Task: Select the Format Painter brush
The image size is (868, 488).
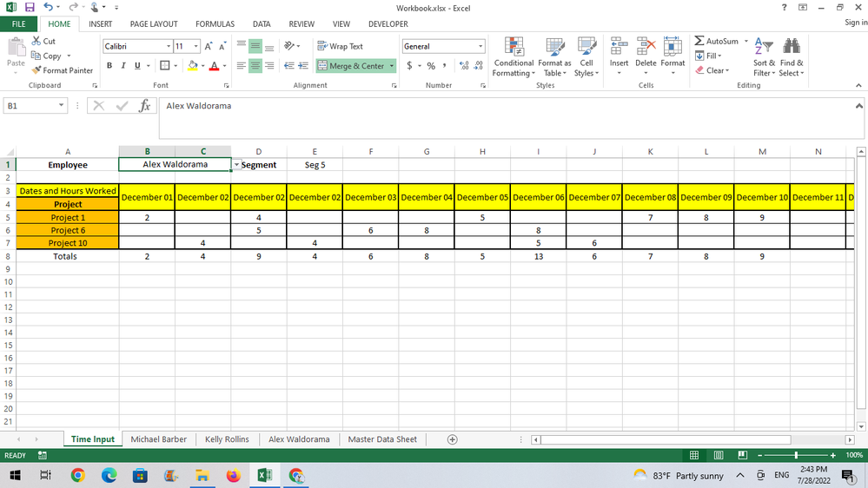Action: [x=36, y=70]
